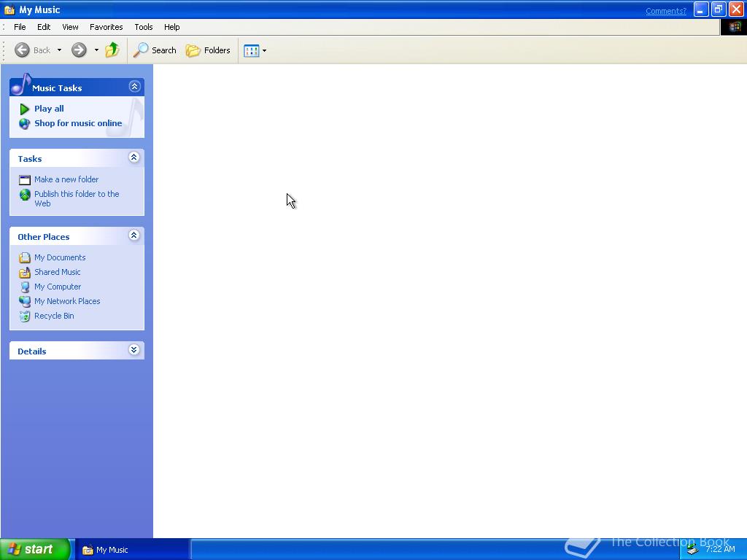The height and width of the screenshot is (560, 747).
Task: Go to My Documents link
Action: tap(60, 257)
